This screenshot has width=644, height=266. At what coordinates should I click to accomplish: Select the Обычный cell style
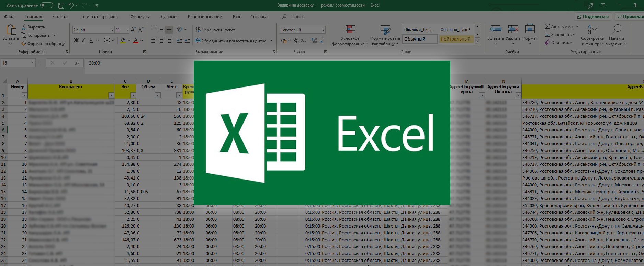coord(420,39)
